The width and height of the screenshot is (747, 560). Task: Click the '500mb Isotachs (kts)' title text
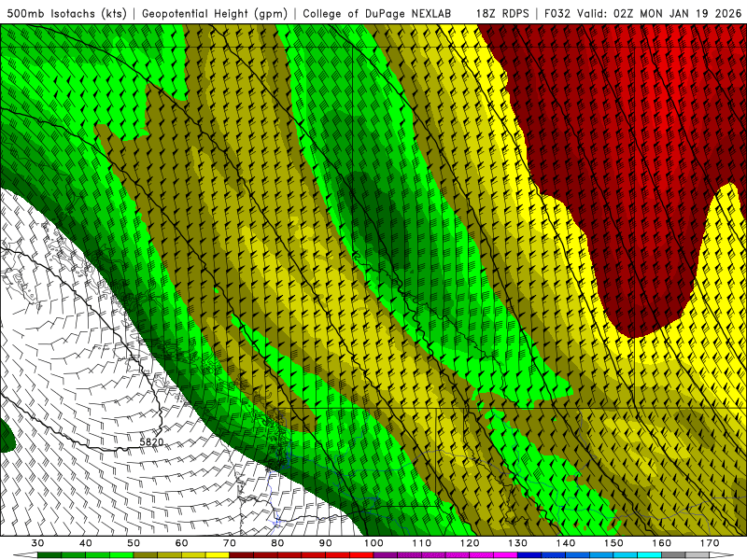67,14
